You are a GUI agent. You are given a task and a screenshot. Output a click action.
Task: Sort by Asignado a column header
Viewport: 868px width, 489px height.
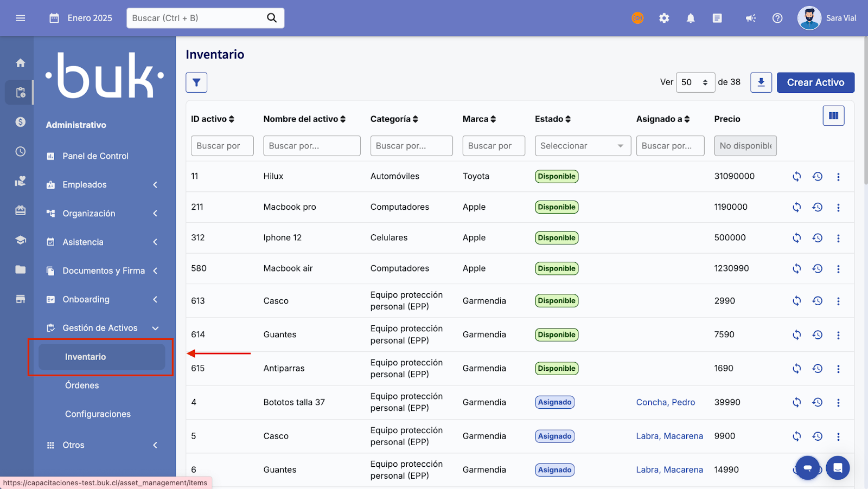tap(663, 119)
